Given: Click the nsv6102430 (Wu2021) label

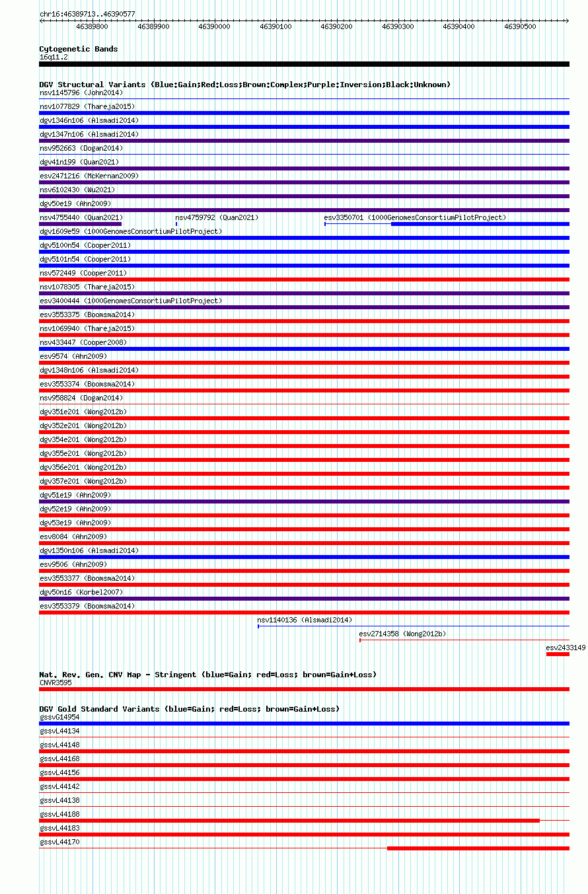Looking at the screenshot, I should point(77,190).
